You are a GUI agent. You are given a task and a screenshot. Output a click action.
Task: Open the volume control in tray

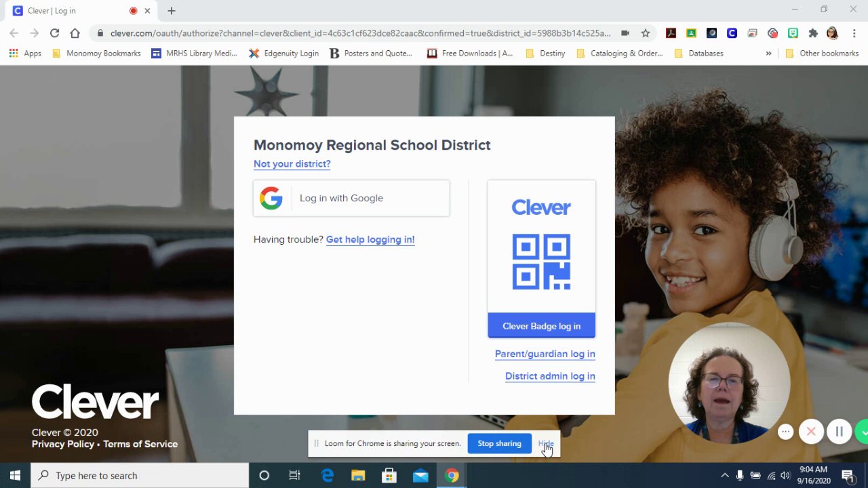pos(785,476)
